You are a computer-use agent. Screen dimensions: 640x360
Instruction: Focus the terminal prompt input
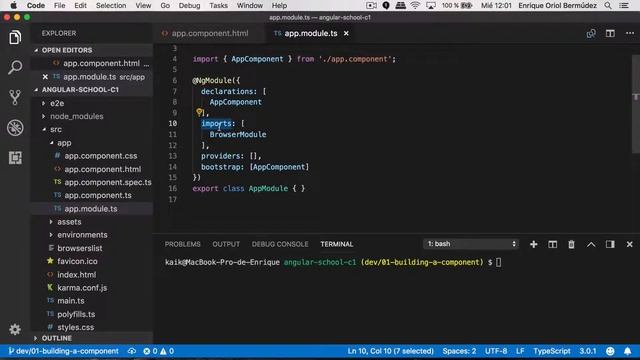(x=498, y=262)
